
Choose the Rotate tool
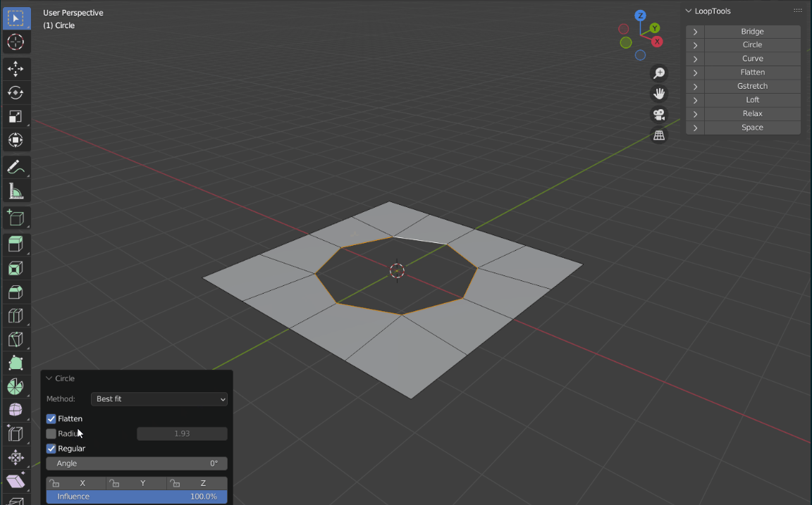pos(16,92)
